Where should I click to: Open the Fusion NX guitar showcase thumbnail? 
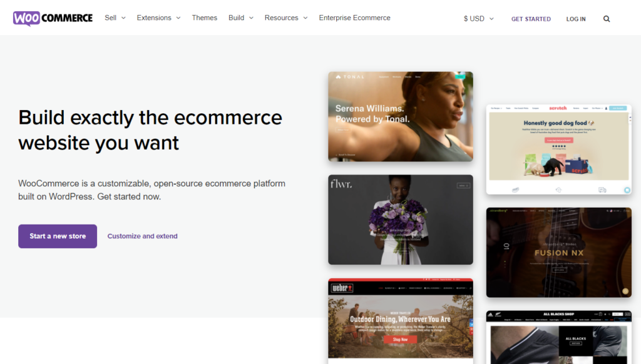559,253
